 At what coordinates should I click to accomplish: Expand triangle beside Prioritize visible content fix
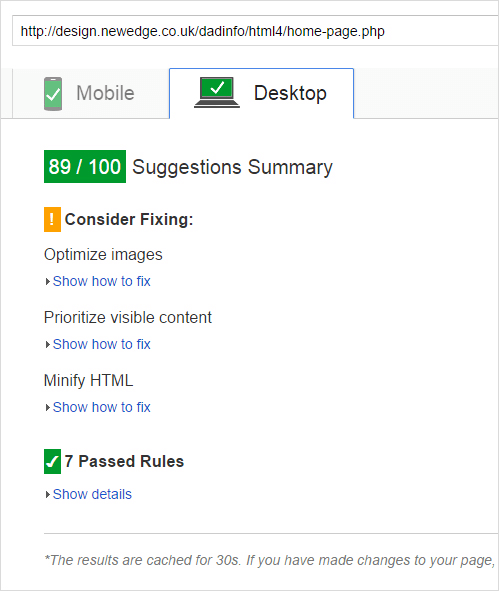click(47, 344)
